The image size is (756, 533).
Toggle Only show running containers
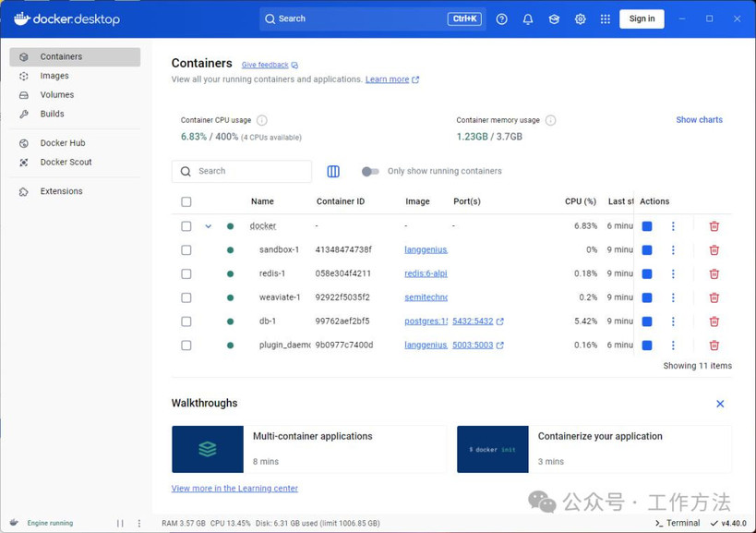370,171
